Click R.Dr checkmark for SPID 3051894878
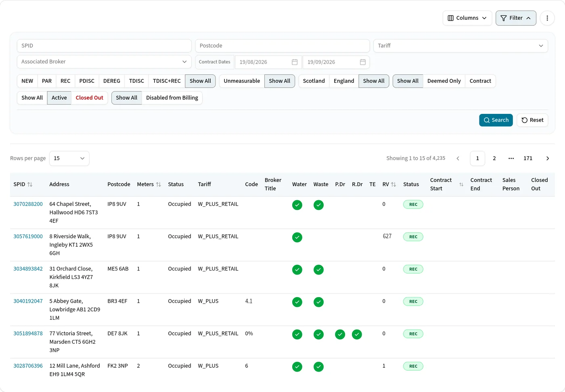Image resolution: width=565 pixels, height=392 pixels. [x=357, y=334]
